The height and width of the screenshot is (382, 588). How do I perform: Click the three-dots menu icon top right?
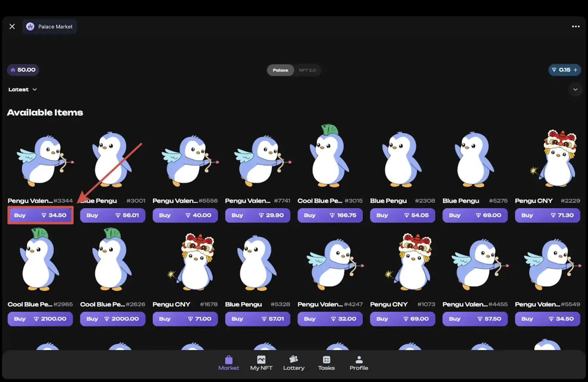[x=576, y=26]
